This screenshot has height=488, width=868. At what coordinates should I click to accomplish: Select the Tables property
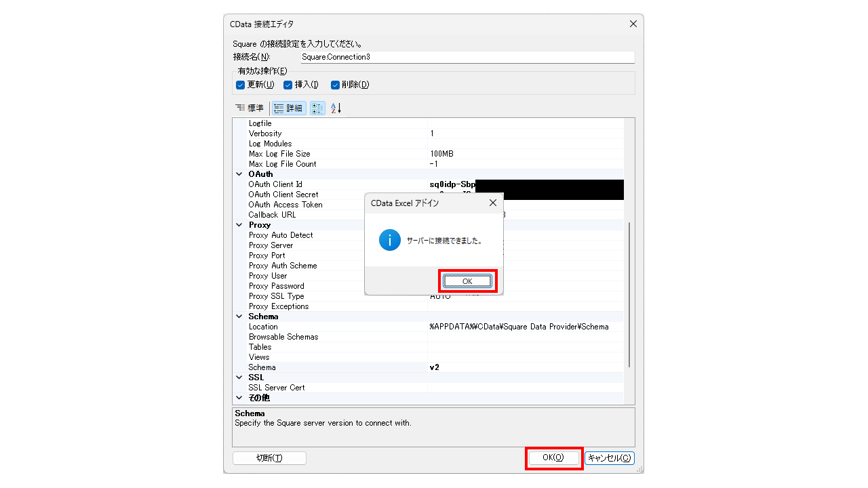260,347
